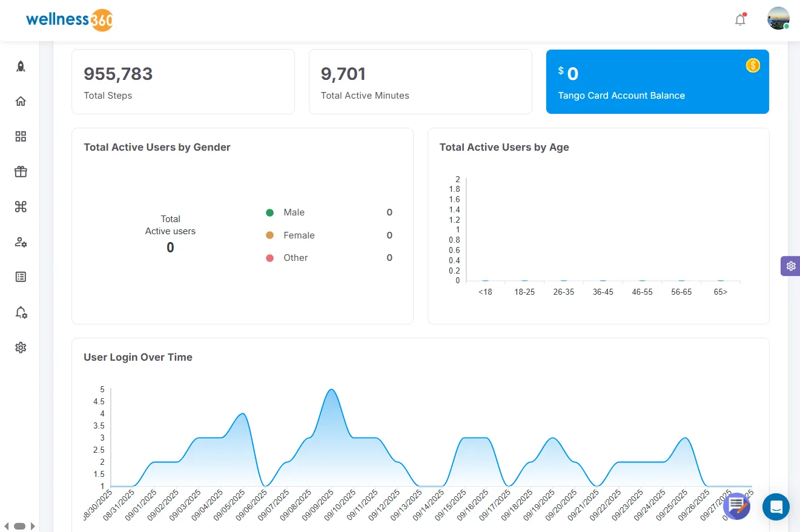Image resolution: width=800 pixels, height=532 pixels.
Task: Open the list report icon in sidebar
Action: 21,277
